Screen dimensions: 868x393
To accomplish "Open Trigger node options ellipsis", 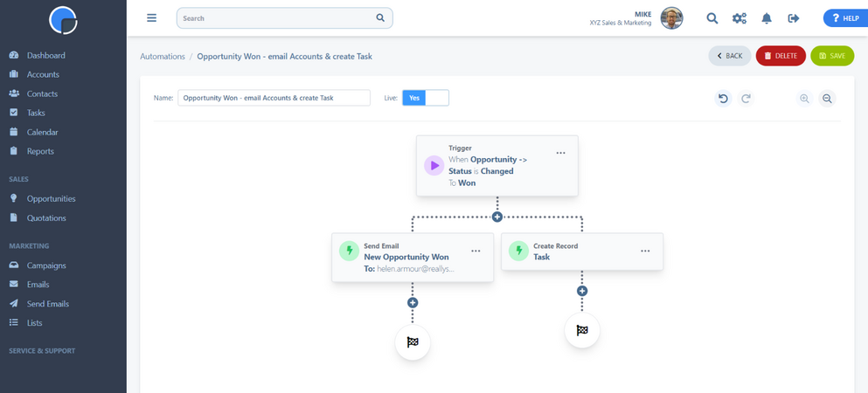I will (561, 153).
